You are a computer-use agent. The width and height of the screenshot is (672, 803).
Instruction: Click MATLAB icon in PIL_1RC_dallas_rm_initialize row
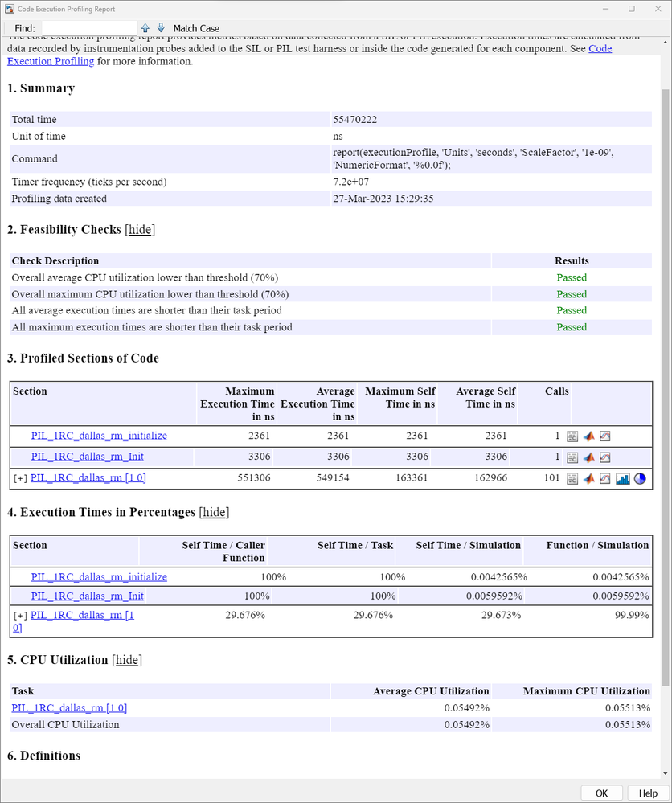[588, 436]
